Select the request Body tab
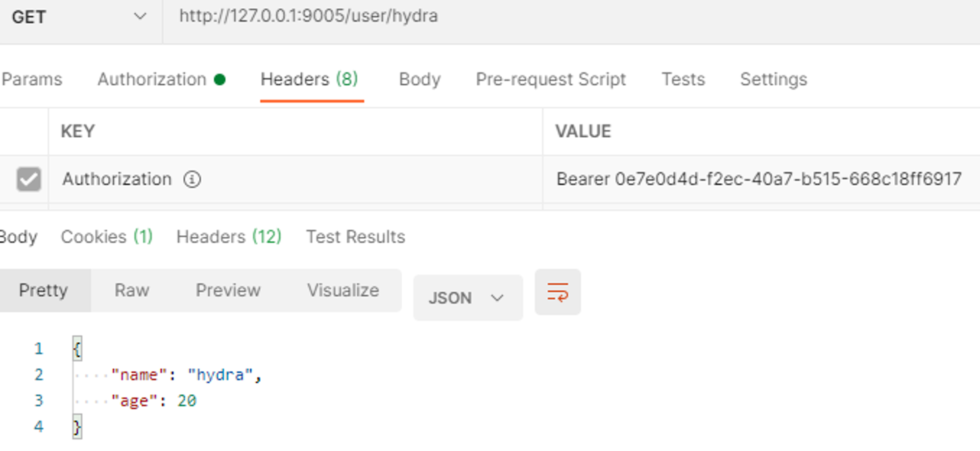The width and height of the screenshot is (980, 451). (x=420, y=79)
